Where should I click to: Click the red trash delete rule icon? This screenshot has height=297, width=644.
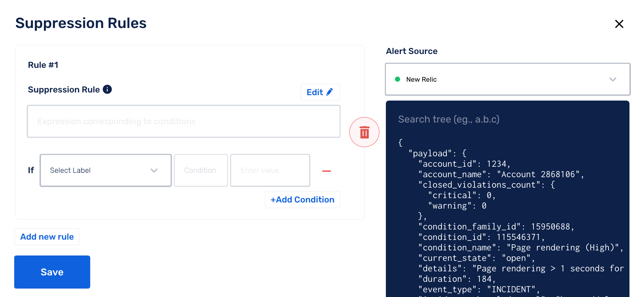pyautogui.click(x=364, y=132)
